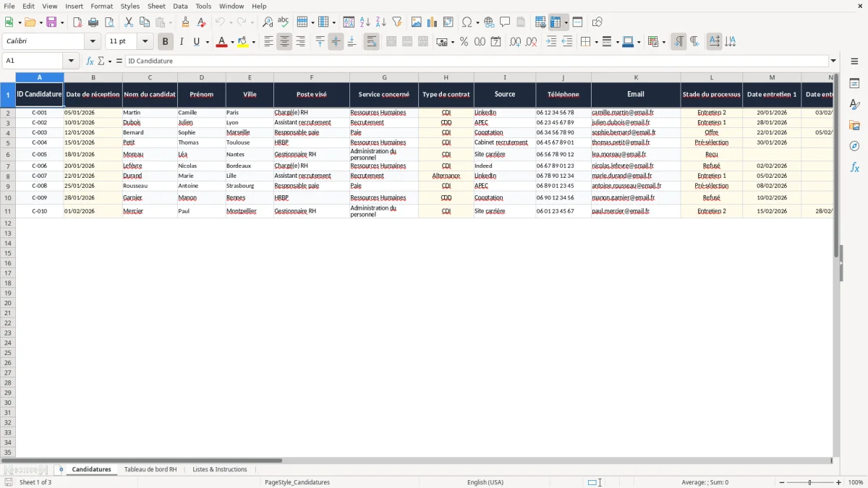
Task: Click the Export as PDF icon
Action: pyautogui.click(x=77, y=22)
